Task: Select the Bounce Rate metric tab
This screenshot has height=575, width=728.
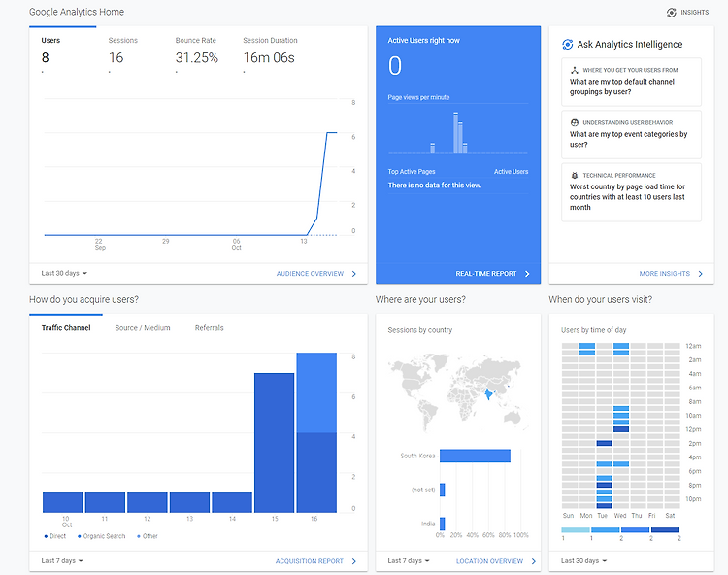Action: click(196, 51)
